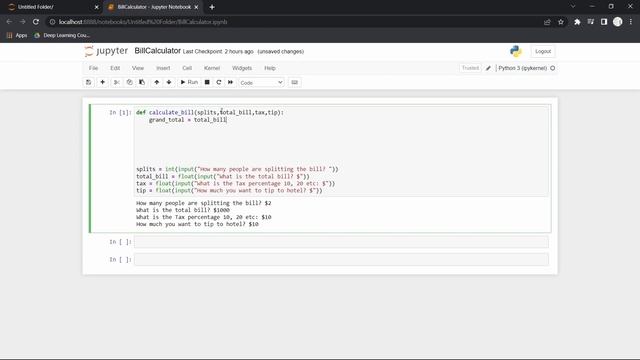Open the Kernel menu
This screenshot has height=360, width=640.
[x=212, y=68]
